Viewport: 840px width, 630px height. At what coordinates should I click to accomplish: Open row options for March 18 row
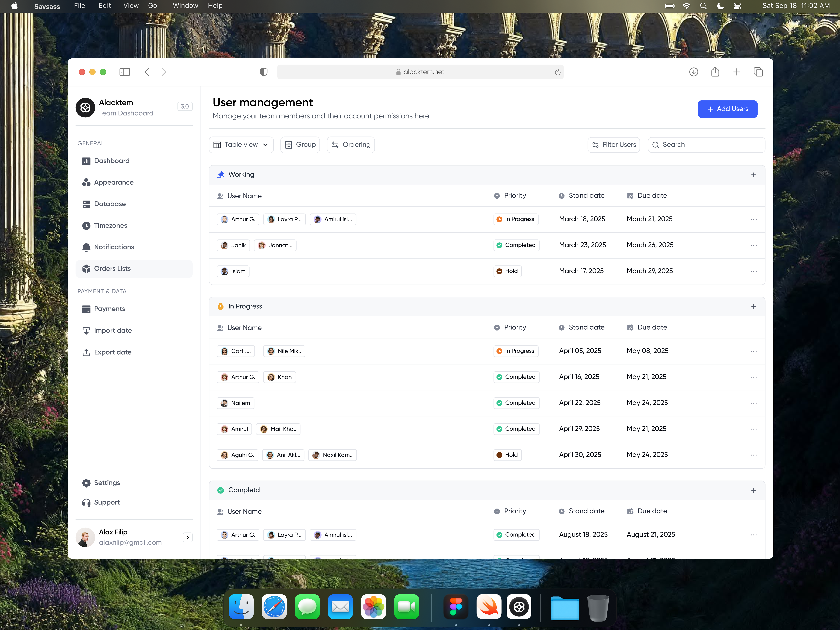(x=753, y=219)
